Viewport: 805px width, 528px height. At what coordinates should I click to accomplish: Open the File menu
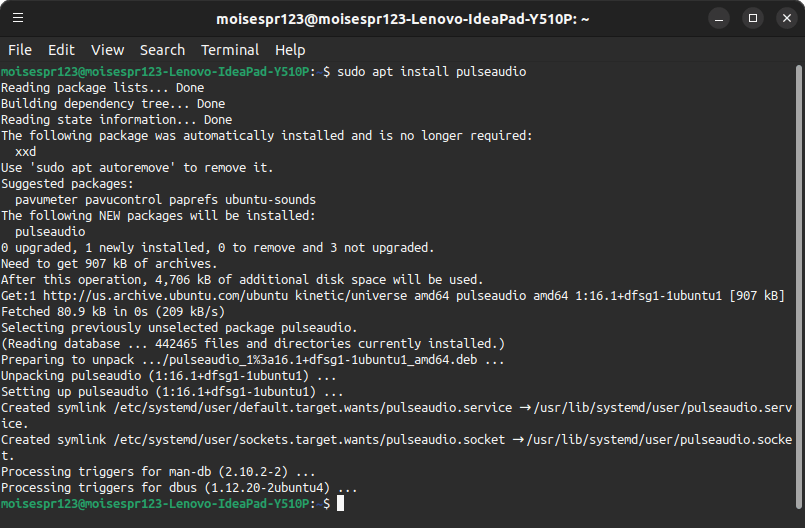click(x=20, y=50)
